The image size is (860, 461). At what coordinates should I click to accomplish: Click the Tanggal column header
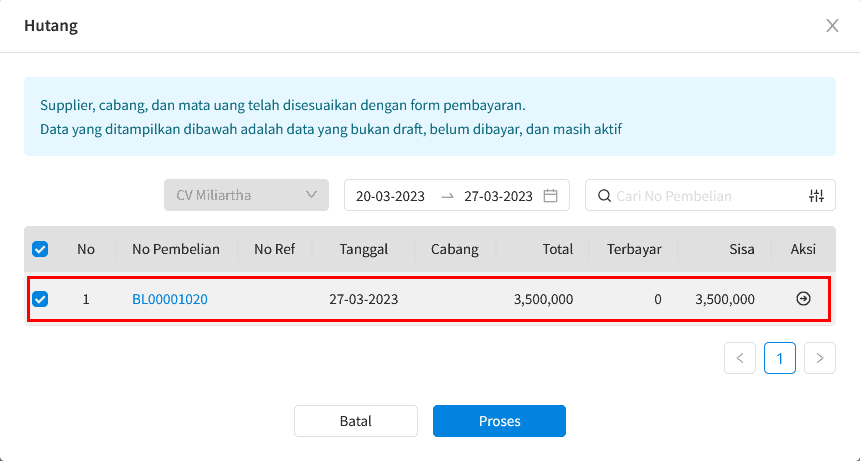click(x=364, y=249)
